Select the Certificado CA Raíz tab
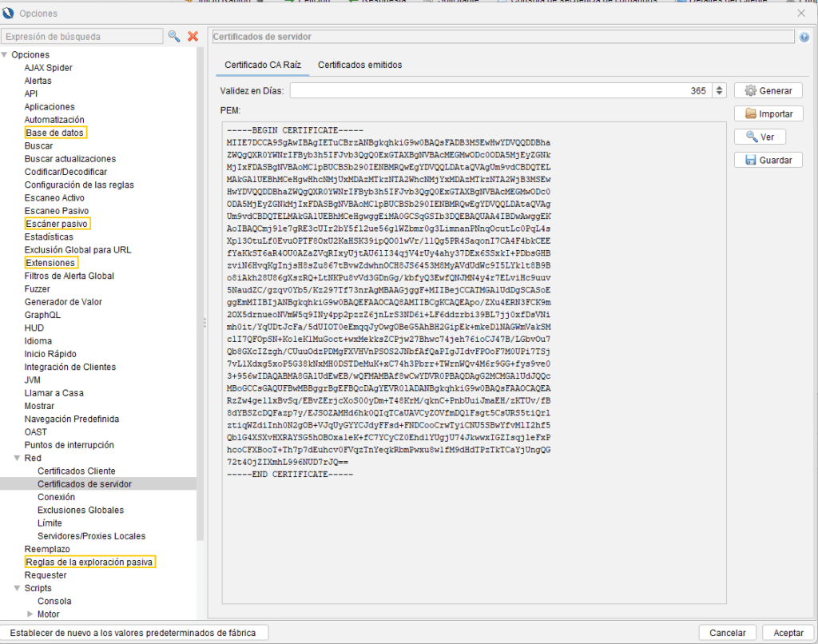The width and height of the screenshot is (818, 644). 263,65
